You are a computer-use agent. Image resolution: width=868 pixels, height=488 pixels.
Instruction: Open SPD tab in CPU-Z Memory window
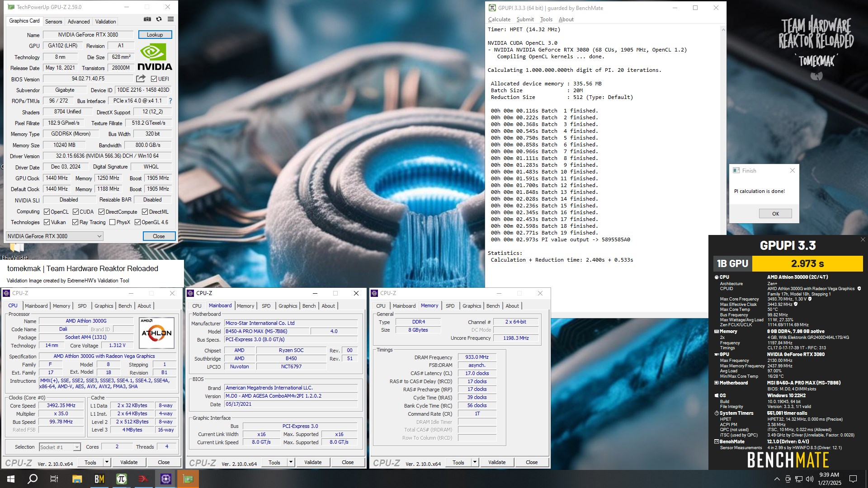tap(450, 306)
